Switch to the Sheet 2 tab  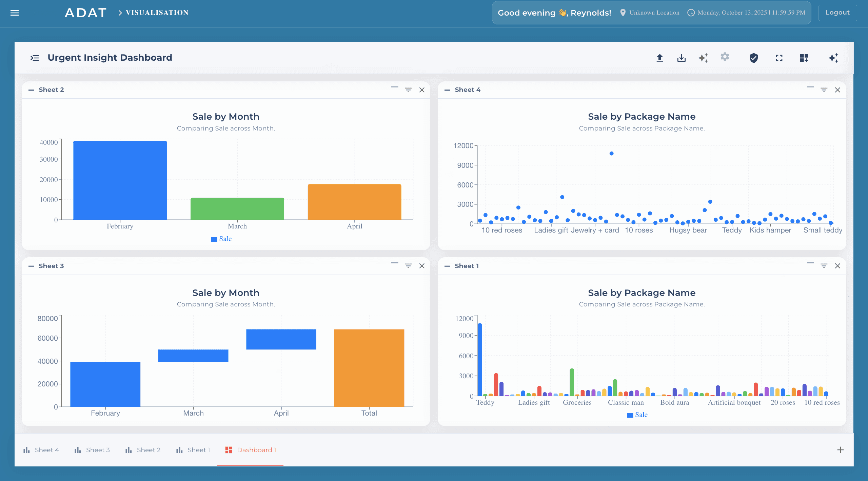[143, 450]
